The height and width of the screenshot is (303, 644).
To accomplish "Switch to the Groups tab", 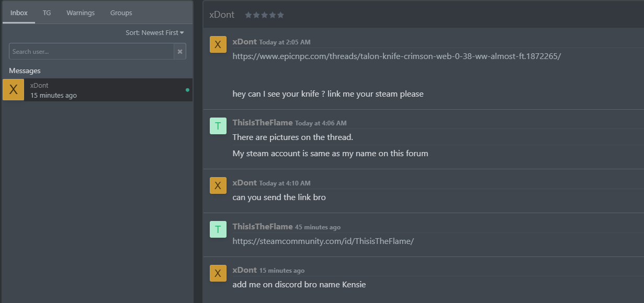I will point(121,13).
